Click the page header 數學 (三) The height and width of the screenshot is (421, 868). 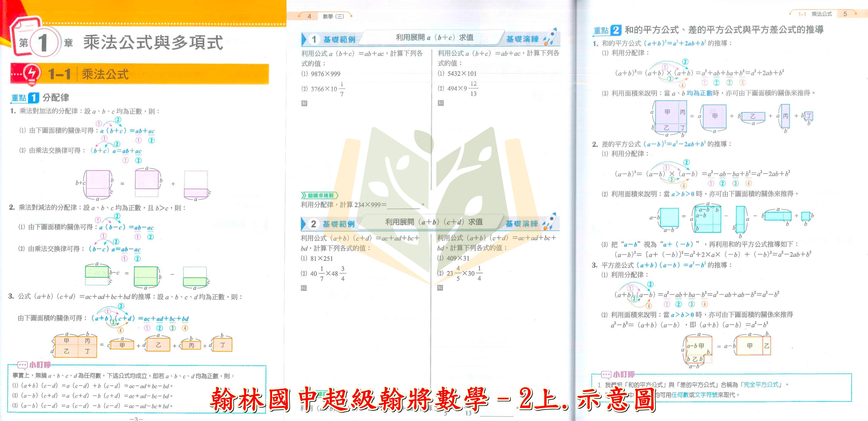(333, 16)
